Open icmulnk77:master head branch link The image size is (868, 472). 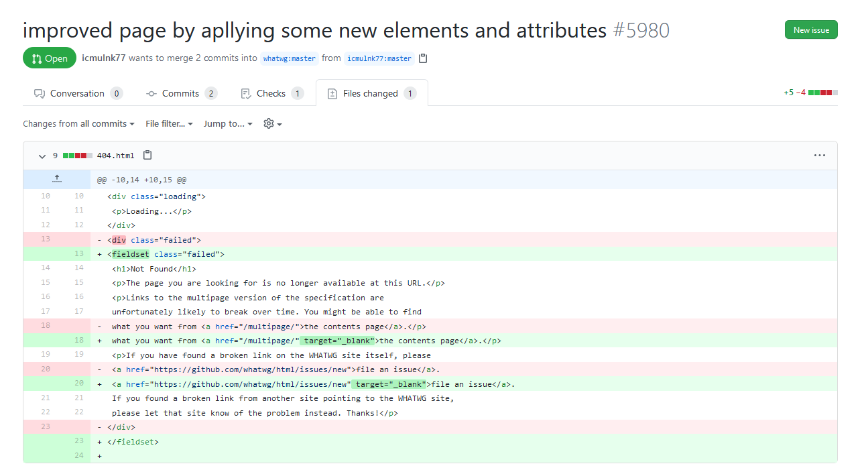tap(380, 58)
